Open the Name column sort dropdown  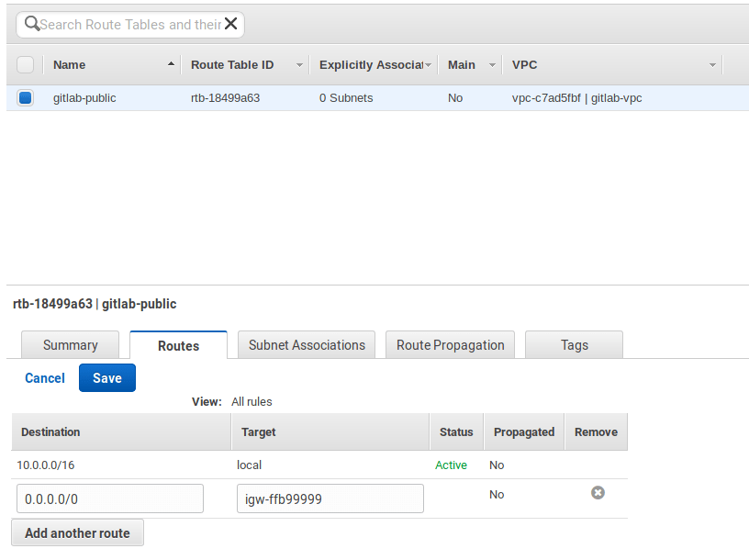tap(170, 64)
